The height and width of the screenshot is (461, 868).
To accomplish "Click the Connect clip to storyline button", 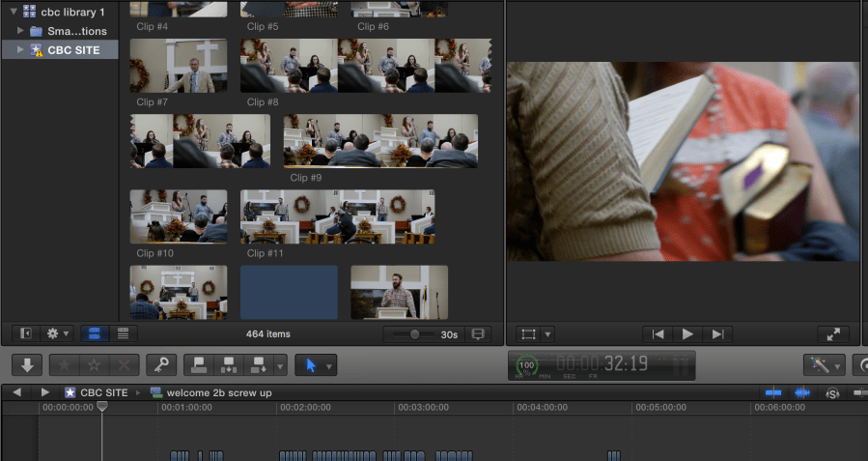I will (199, 365).
